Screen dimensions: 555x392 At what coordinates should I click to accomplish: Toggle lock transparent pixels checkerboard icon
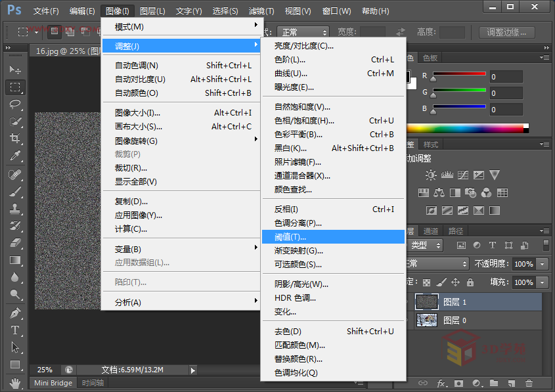[427, 282]
